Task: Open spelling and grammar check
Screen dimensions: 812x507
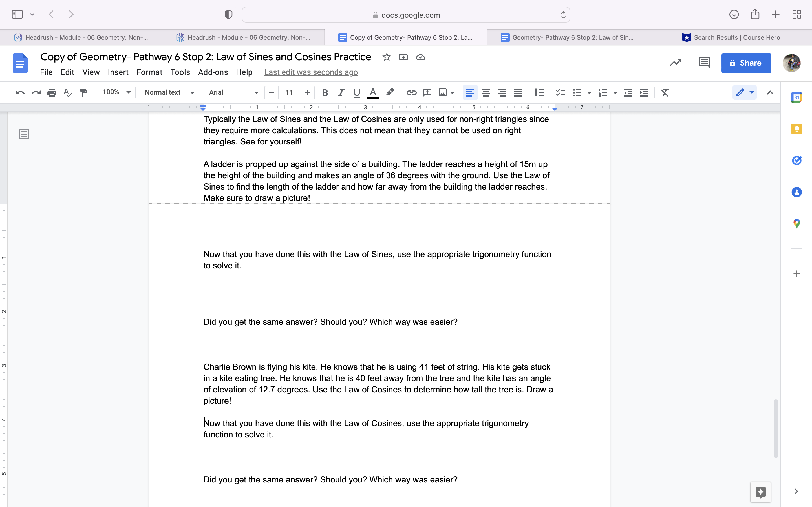Action: (x=68, y=93)
